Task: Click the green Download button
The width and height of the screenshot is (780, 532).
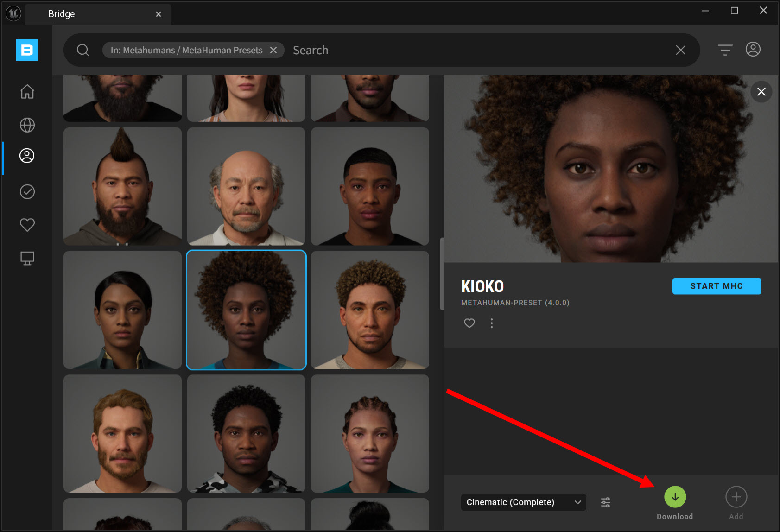Action: pyautogui.click(x=675, y=497)
